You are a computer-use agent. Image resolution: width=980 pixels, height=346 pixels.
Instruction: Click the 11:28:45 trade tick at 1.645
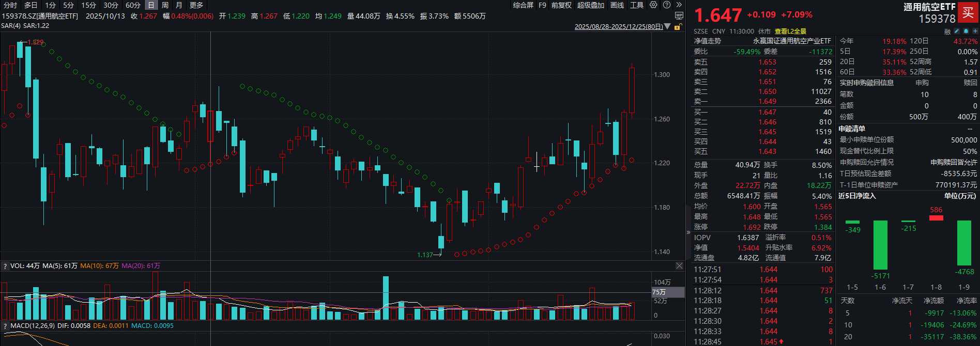click(x=763, y=342)
